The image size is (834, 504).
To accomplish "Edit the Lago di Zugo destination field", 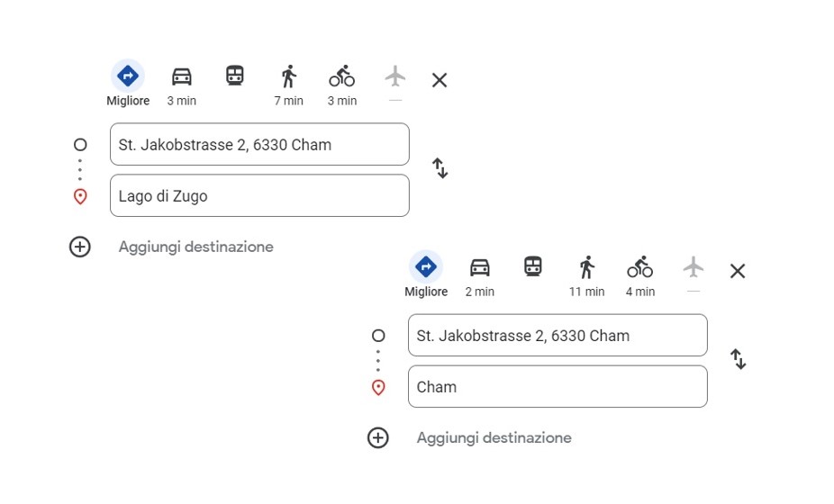I will pyautogui.click(x=259, y=195).
